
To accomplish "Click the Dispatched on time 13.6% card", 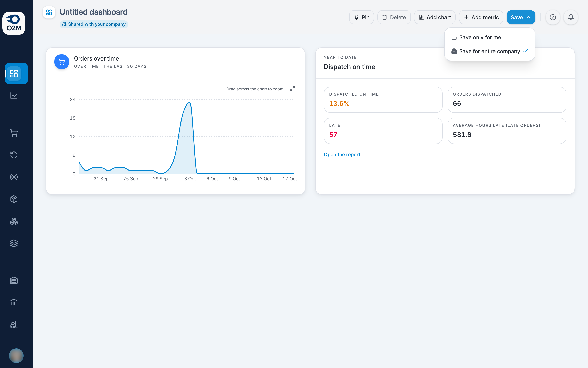I will pos(383,100).
